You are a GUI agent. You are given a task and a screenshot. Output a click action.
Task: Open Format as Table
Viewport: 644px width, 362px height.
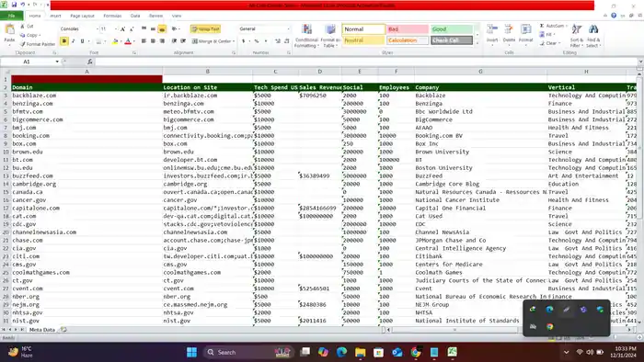pos(330,36)
